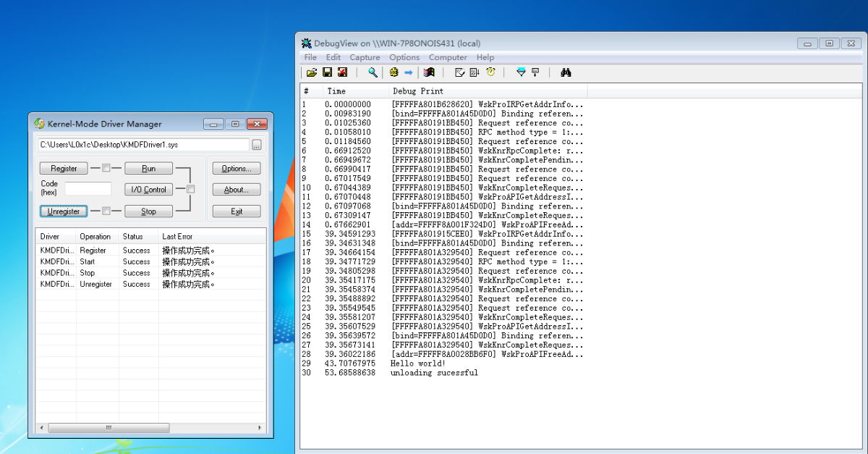Screen dimensions: 868x454
Task: Click the DebugView bug icon in title bar
Action: [307, 43]
